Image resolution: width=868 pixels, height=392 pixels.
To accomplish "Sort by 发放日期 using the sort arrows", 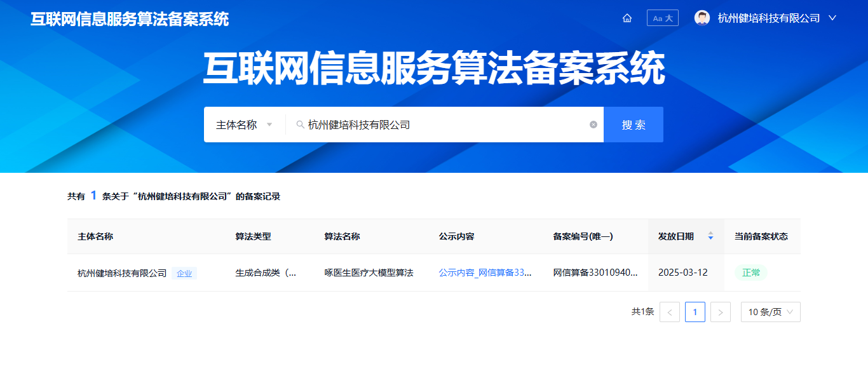I will (710, 236).
